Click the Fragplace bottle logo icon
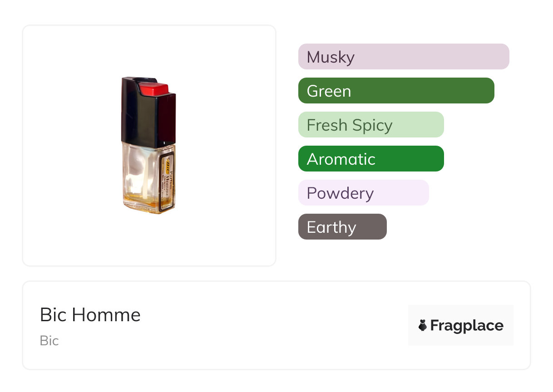 click(423, 325)
